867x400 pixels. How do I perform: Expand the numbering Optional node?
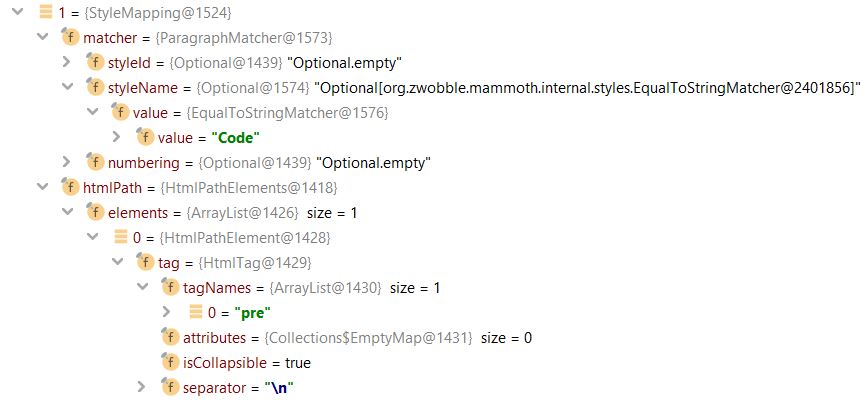click(67, 162)
